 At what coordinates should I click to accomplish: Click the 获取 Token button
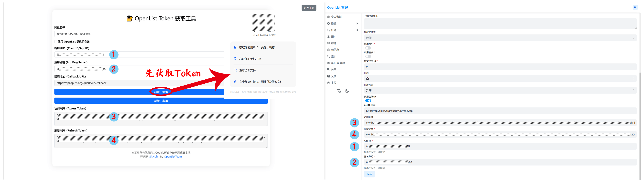161,92
